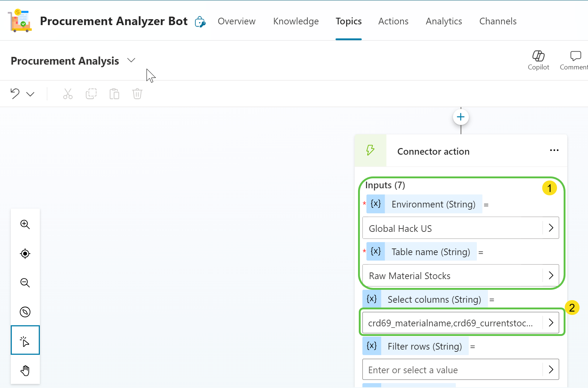Click the Delete trash can icon
The image size is (588, 388).
coord(137,94)
